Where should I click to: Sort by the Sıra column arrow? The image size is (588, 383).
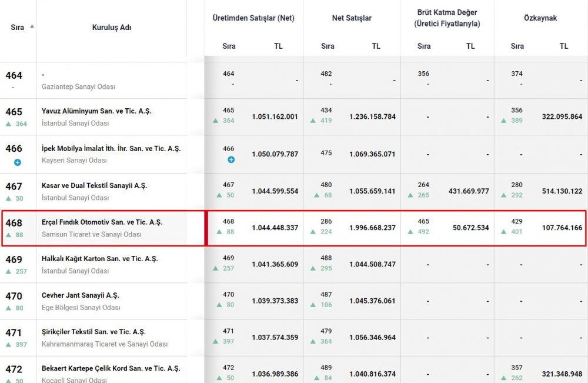(x=32, y=26)
